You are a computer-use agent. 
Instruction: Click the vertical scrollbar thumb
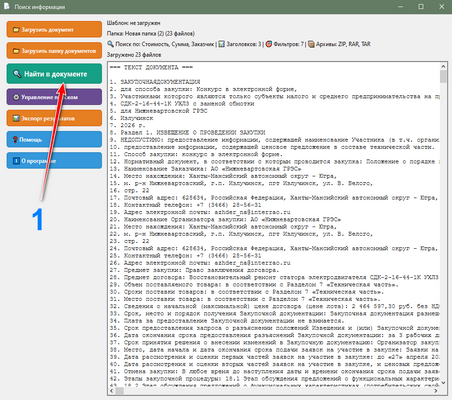[x=443, y=76]
